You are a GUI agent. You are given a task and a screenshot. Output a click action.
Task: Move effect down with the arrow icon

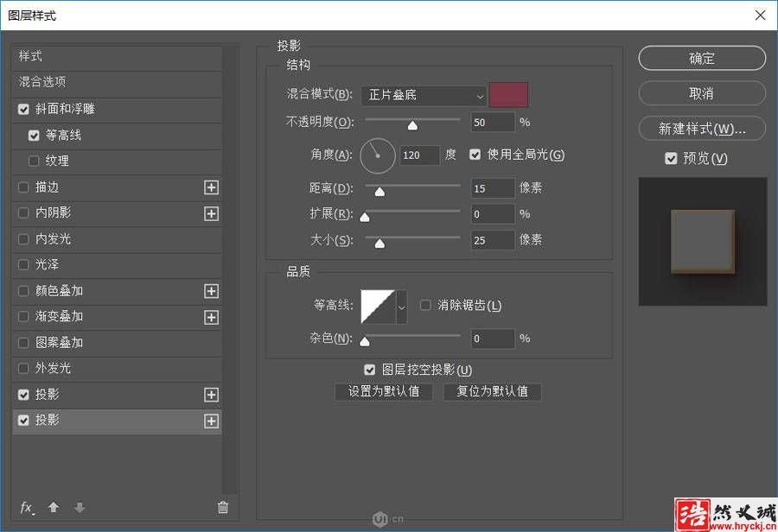pos(80,507)
